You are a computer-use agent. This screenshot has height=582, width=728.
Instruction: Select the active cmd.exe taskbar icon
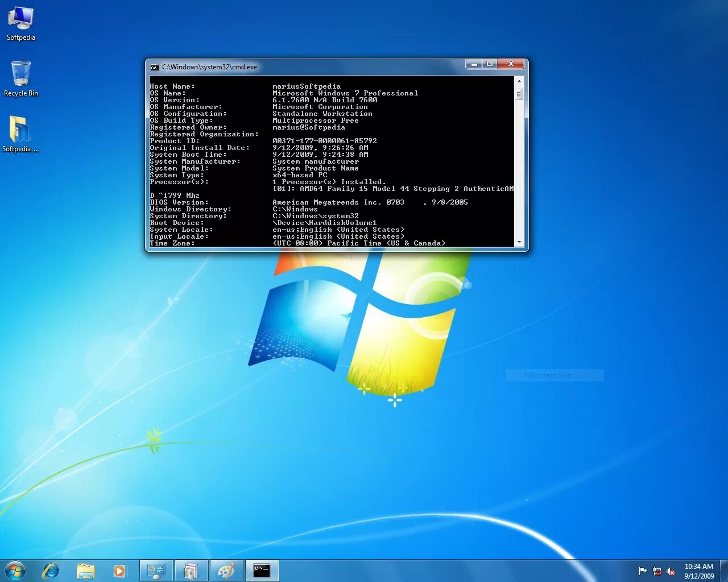click(262, 571)
